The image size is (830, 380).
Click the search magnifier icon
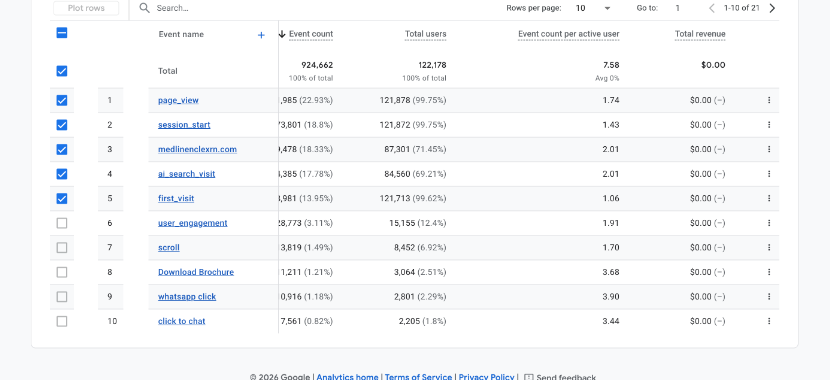click(x=144, y=8)
